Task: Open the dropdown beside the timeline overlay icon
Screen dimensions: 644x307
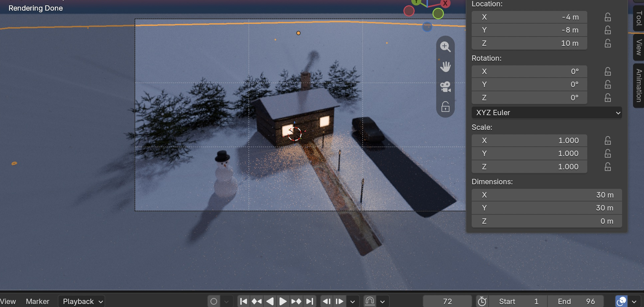Action: click(x=634, y=301)
